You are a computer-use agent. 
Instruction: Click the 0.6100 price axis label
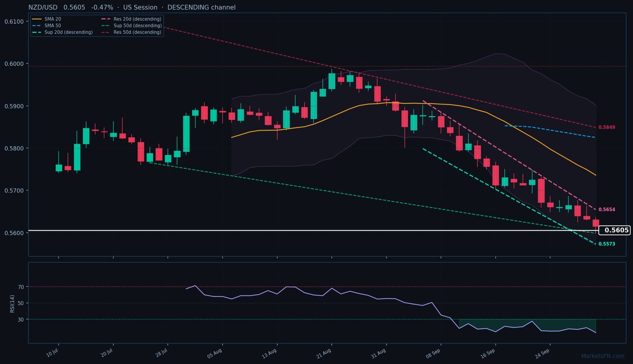pyautogui.click(x=14, y=22)
